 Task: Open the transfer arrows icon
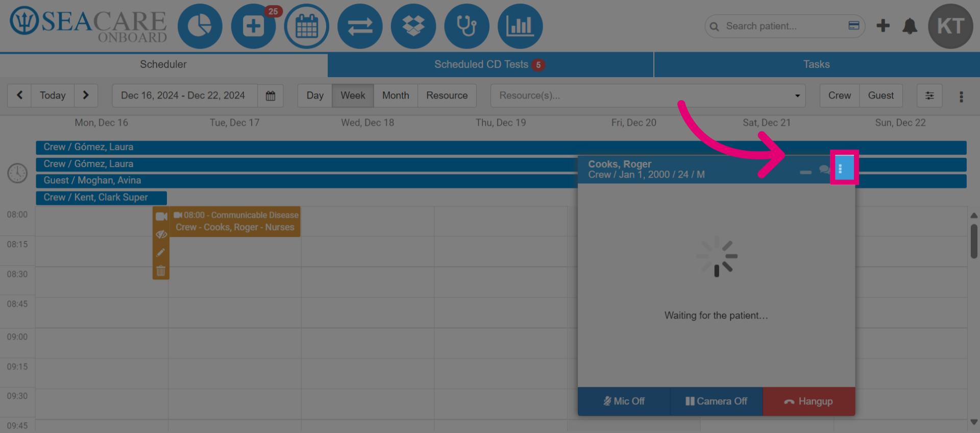pos(360,26)
